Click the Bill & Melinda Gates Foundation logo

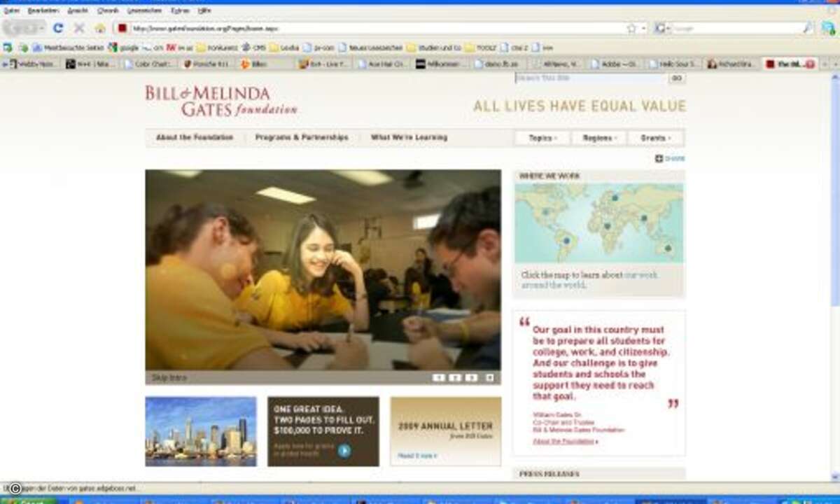(221, 101)
